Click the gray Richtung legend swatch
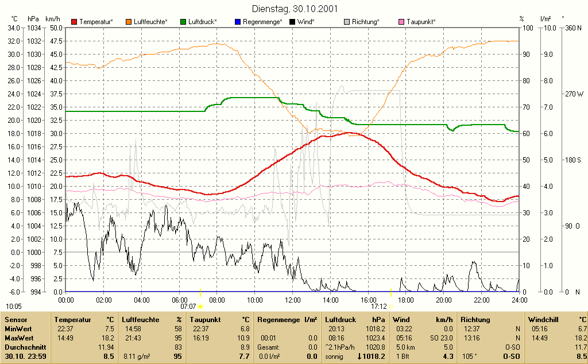The image size is (588, 364). (346, 22)
